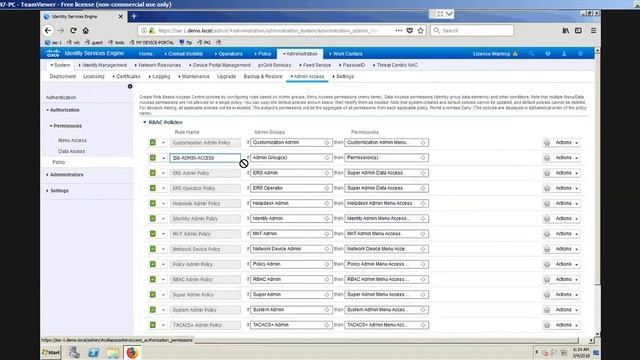Toggle TACACS+ Admin Policy status checkbox

click(153, 325)
